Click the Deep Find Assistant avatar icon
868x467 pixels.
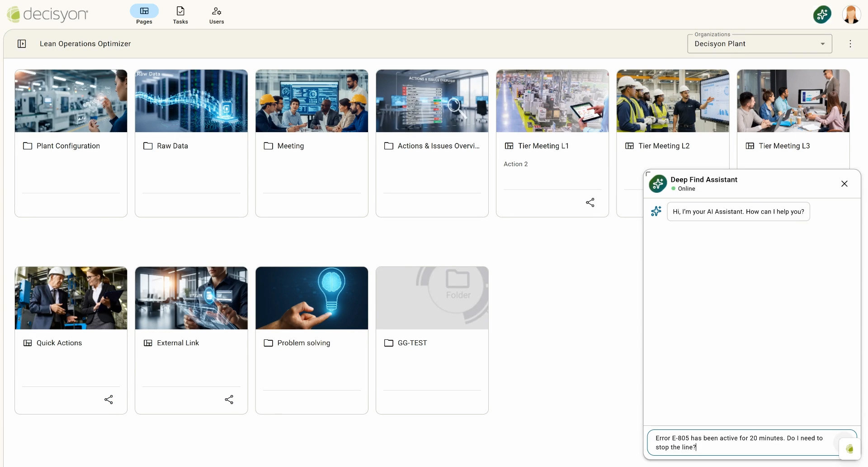pos(658,184)
